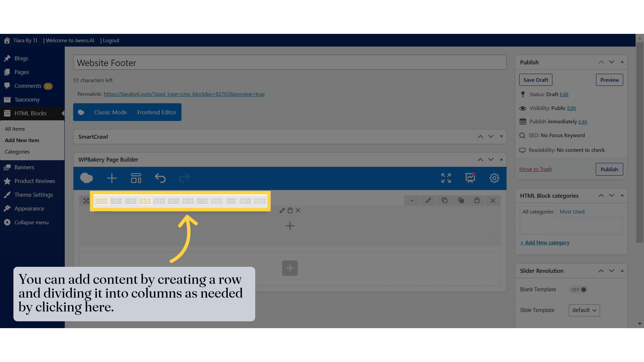Open WPBakery page settings gear
This screenshot has height=362, width=644.
point(494,178)
